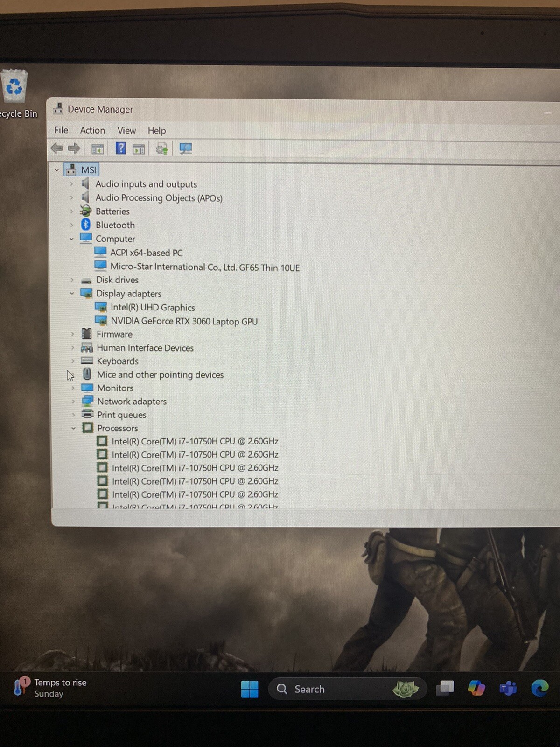Click the Bluetooth category icon
Screen dimensions: 560x747
86,225
